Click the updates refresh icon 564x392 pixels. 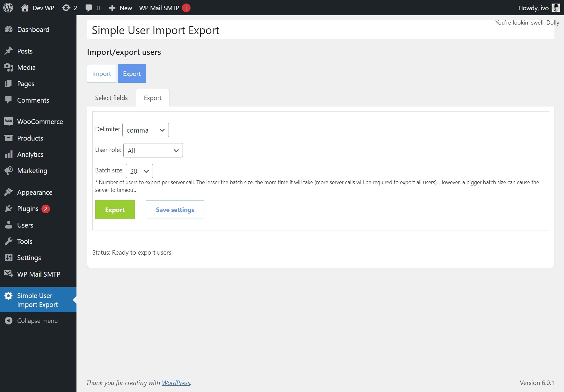[x=66, y=8]
